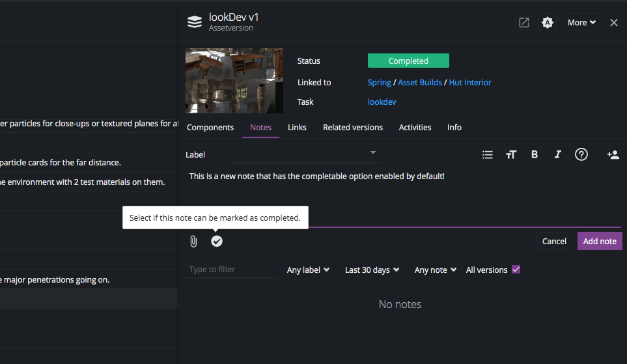Apply heading text size formatting
The width and height of the screenshot is (627, 364).
pyautogui.click(x=511, y=155)
